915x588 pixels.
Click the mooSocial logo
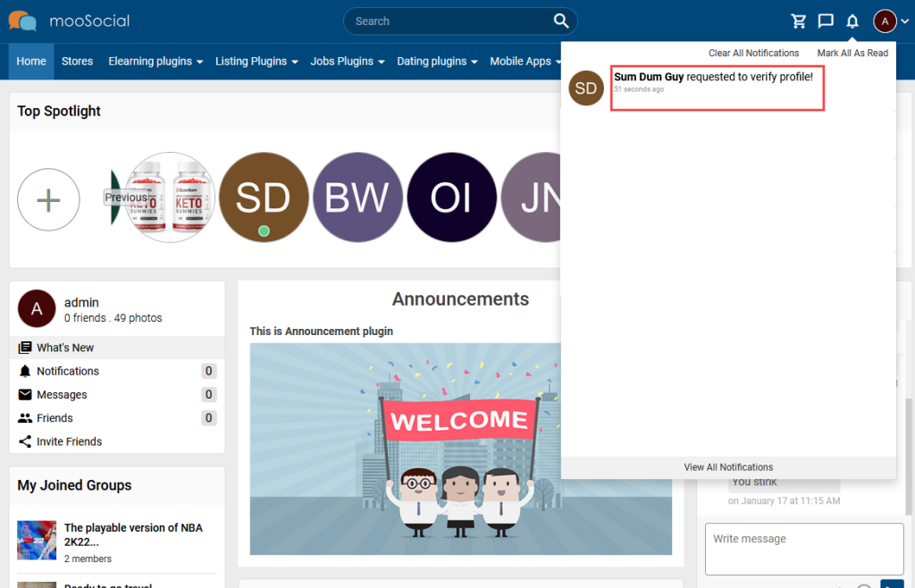click(x=69, y=21)
